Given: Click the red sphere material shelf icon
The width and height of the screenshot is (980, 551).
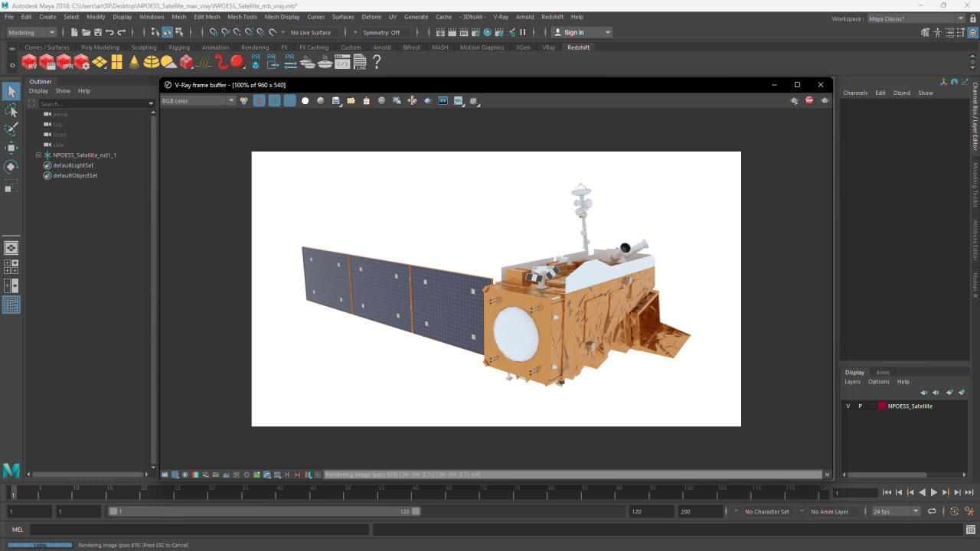Looking at the screenshot, I should pos(237,62).
